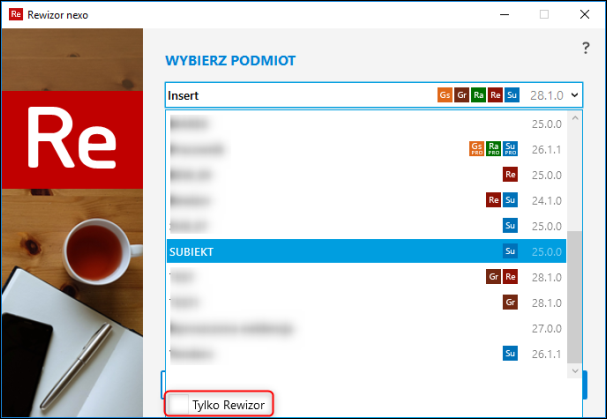This screenshot has height=419, width=607.
Task: Click the Gs icon in the Insert field
Action: [445, 95]
